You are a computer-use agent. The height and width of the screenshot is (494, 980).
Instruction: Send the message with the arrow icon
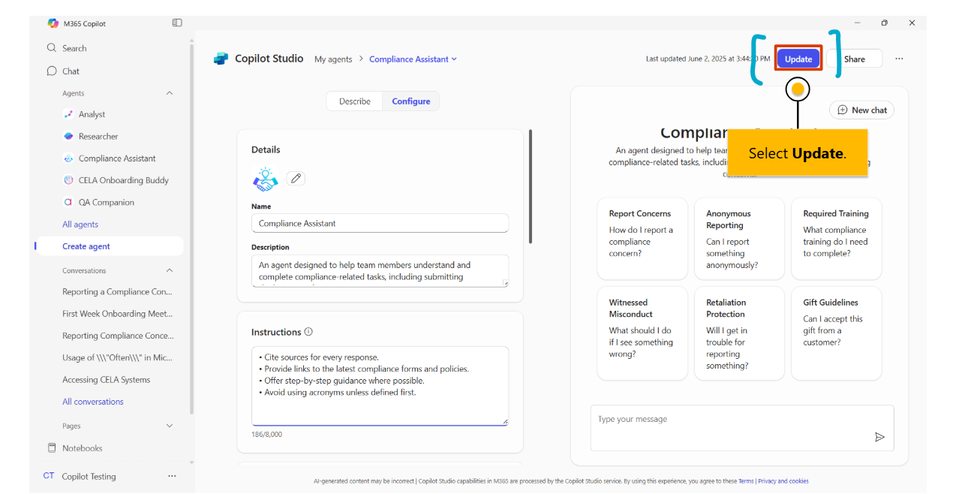tap(879, 437)
